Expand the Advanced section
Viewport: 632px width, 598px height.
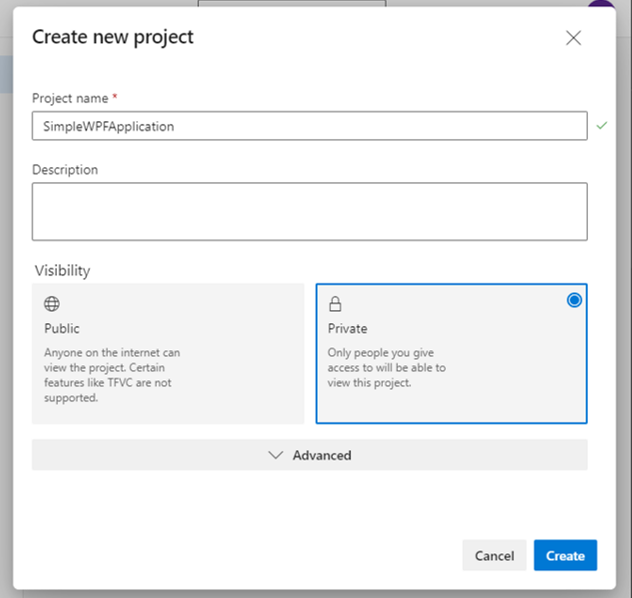(310, 455)
